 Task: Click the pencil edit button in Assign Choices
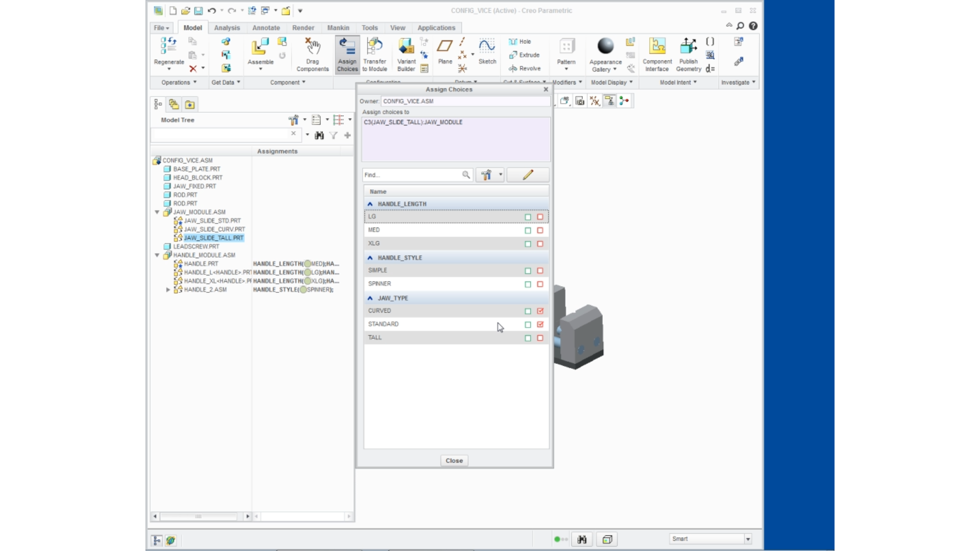click(528, 175)
